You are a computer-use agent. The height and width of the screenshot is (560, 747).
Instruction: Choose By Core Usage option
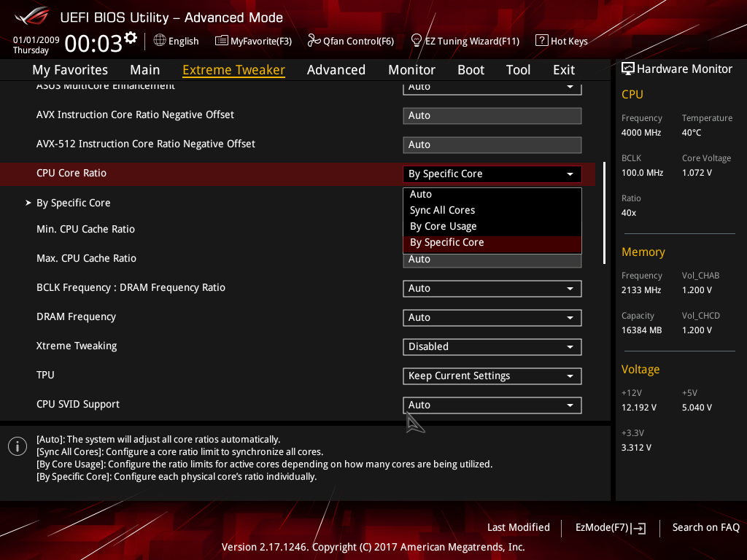[x=492, y=226]
